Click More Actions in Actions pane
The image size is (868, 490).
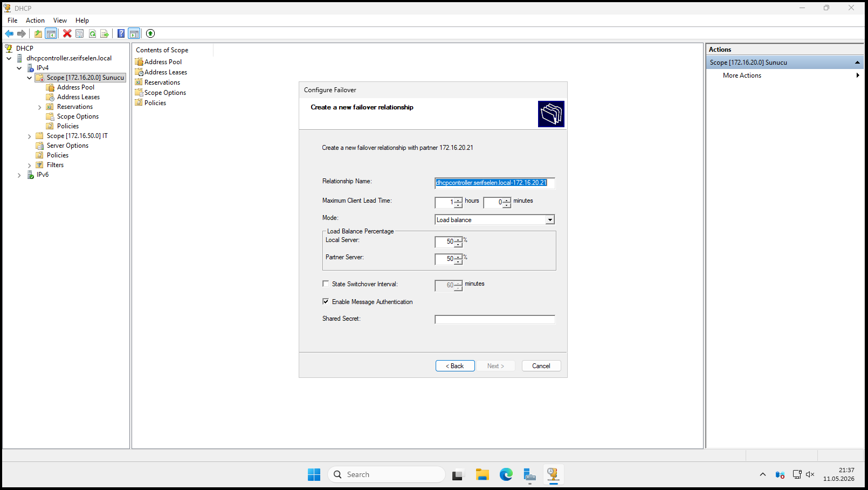tap(742, 75)
